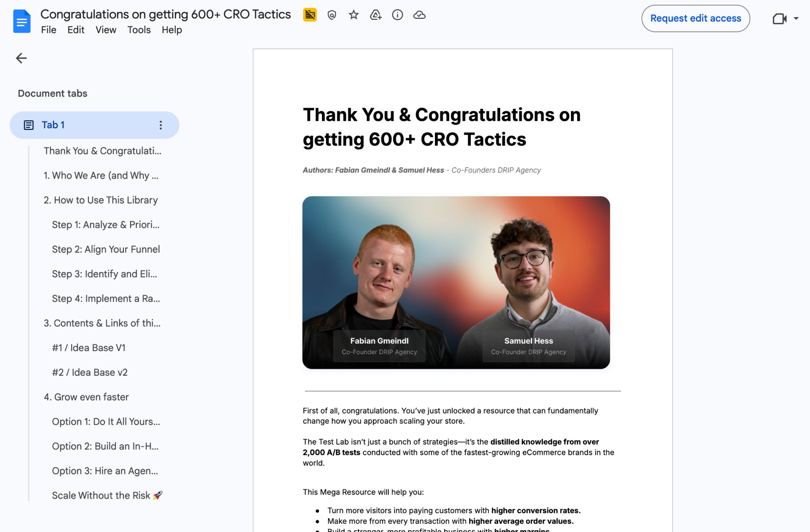
Task: Expand the meeting camera dropdown arrow
Action: (796, 19)
